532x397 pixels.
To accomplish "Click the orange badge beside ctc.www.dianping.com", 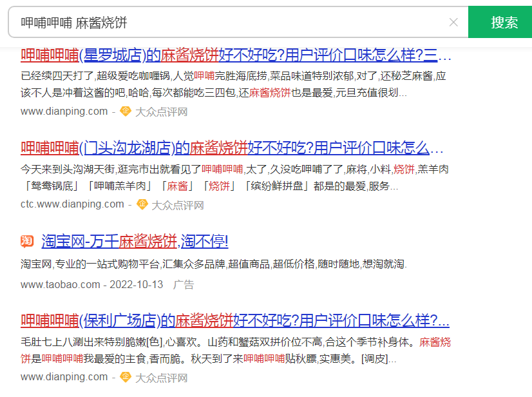I will (142, 205).
